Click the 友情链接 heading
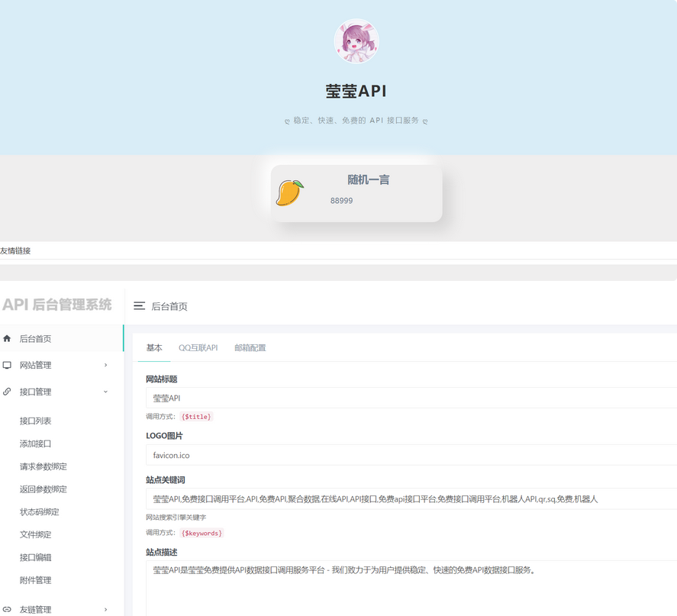The width and height of the screenshot is (677, 616). point(15,251)
